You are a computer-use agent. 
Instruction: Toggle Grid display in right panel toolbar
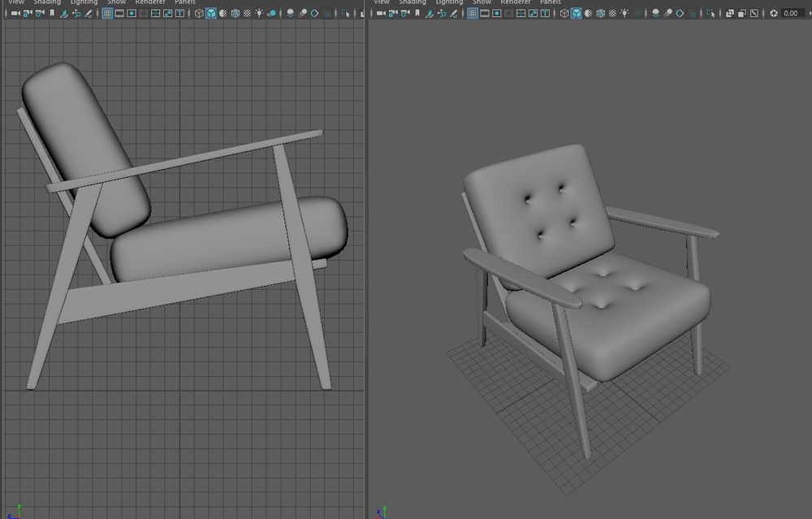click(473, 14)
